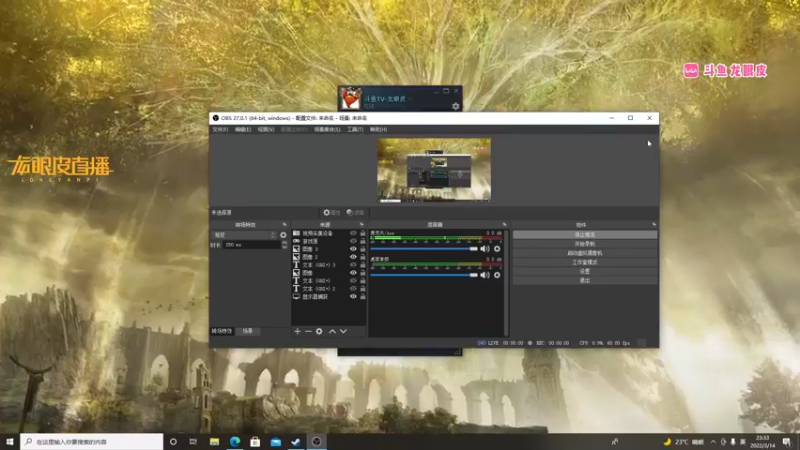Hide the 显示器捕获 source

coord(353,296)
